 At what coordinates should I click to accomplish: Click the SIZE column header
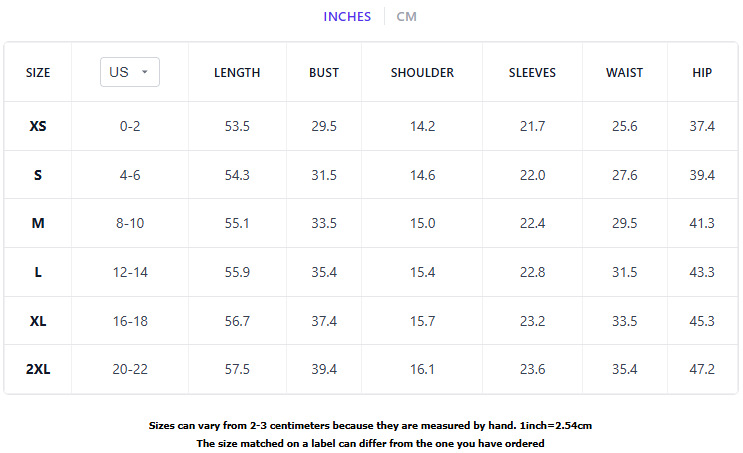click(x=38, y=72)
